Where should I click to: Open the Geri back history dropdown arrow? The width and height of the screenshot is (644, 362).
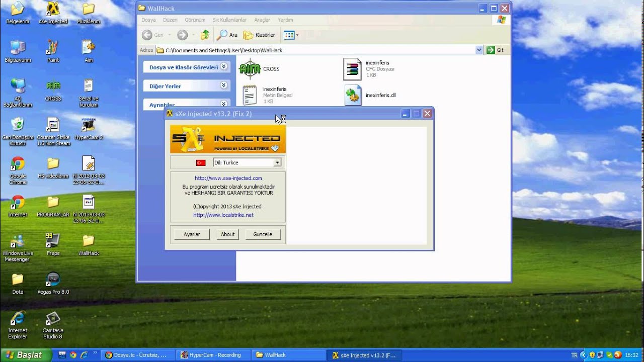click(170, 35)
